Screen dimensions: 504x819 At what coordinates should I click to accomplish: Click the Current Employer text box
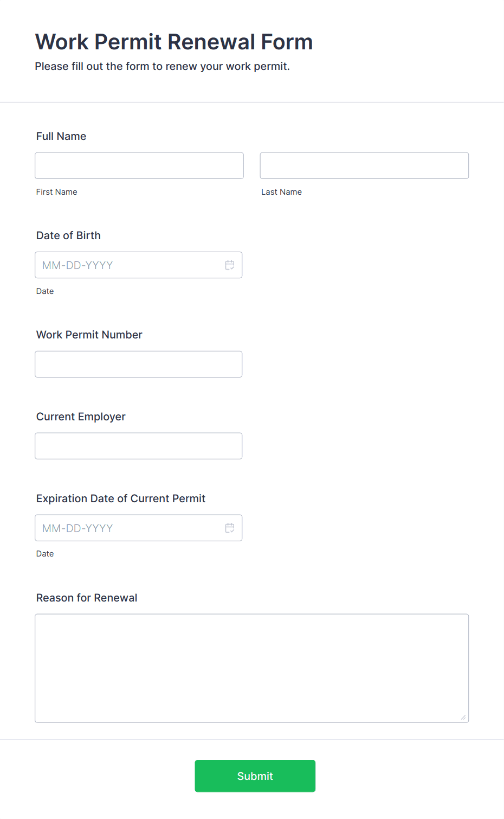click(139, 446)
